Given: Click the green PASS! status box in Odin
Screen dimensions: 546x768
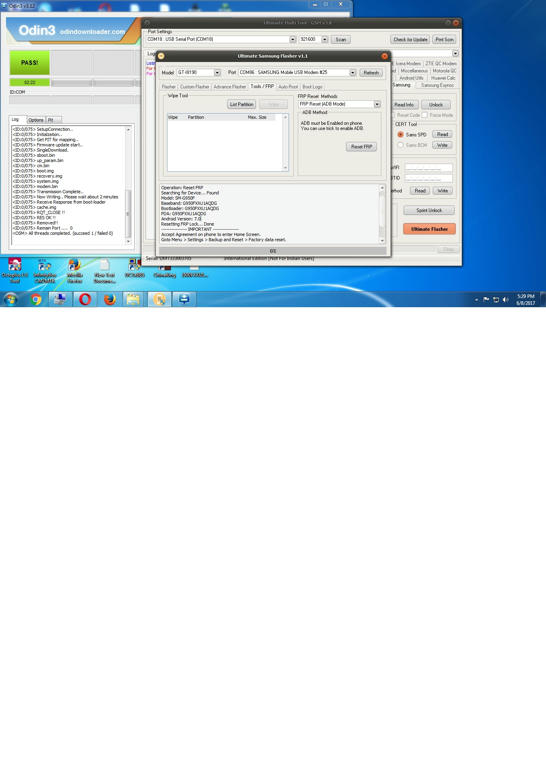Looking at the screenshot, I should 29,63.
